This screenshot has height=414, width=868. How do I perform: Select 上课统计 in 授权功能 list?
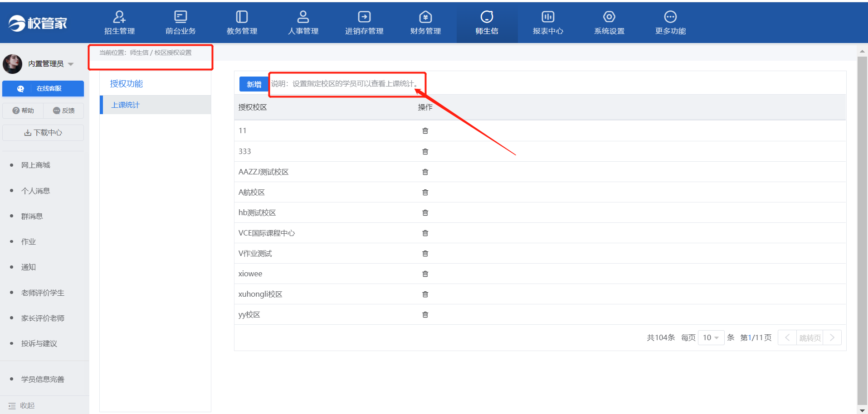click(x=155, y=105)
